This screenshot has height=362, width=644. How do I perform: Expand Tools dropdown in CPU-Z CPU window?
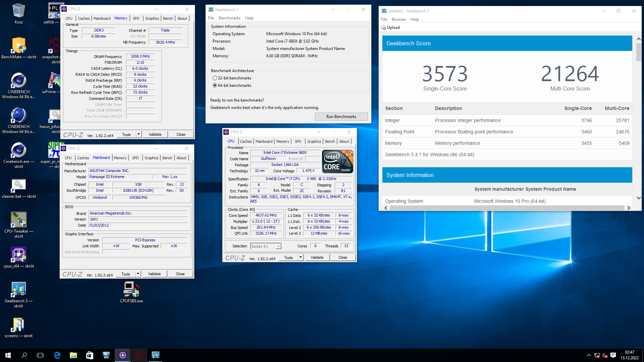301,257
